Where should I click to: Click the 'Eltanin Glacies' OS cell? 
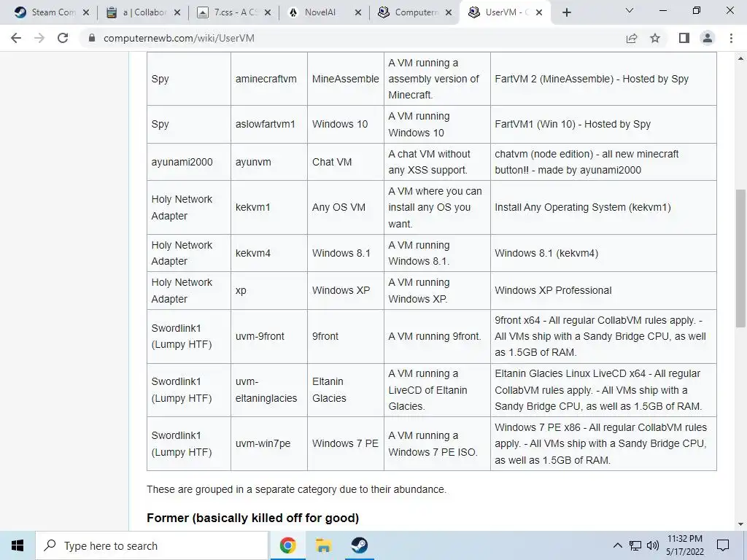tap(345, 390)
